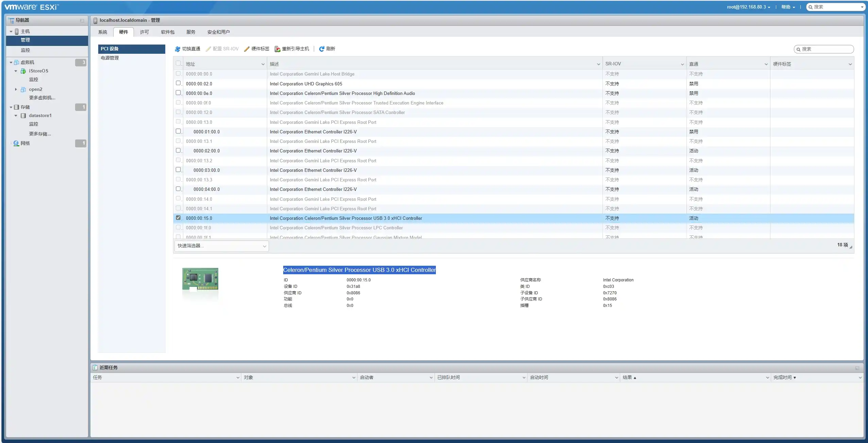The width and height of the screenshot is (868, 443).
Task: Open Manage (管理) under Host in navigator
Action: 47,40
